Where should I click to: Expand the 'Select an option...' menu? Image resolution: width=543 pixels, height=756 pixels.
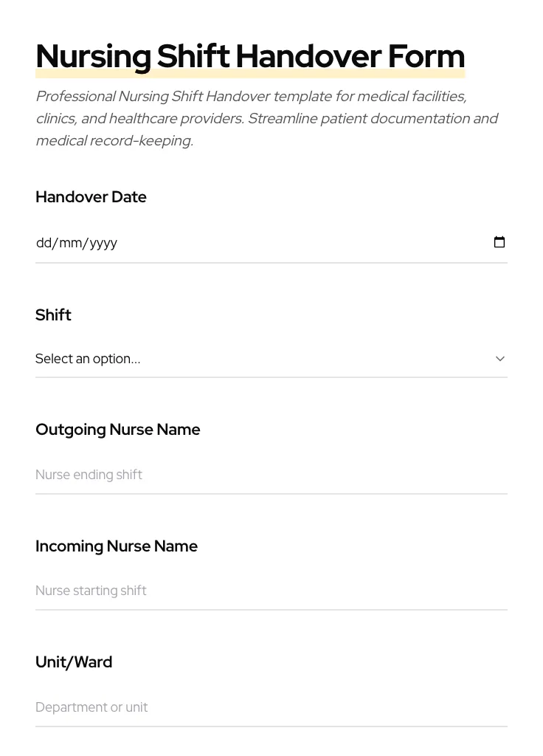point(271,359)
